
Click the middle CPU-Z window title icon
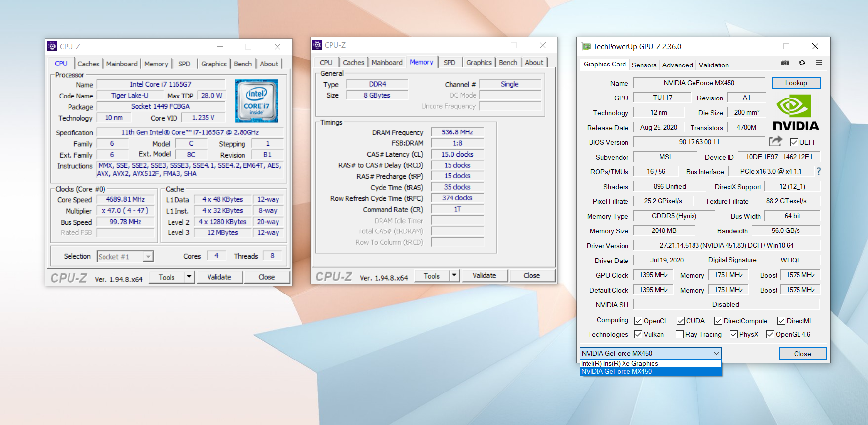click(317, 45)
